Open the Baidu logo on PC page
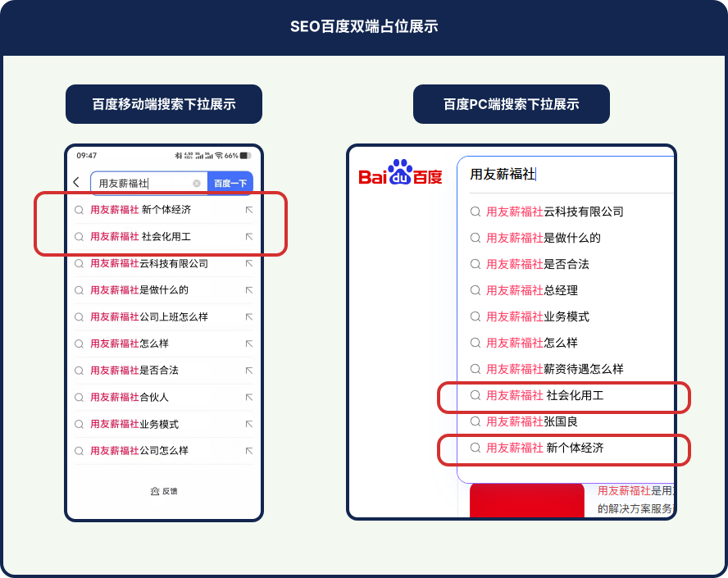728x578 pixels. (x=400, y=173)
